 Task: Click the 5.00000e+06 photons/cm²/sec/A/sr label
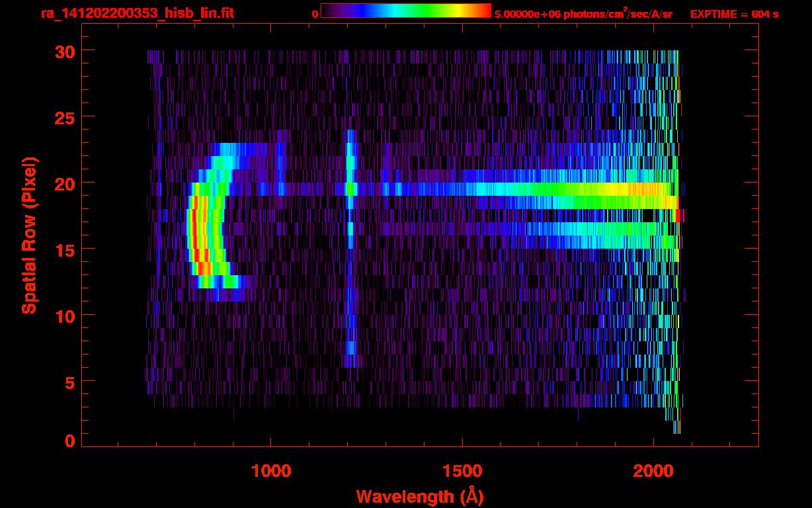[x=583, y=13]
